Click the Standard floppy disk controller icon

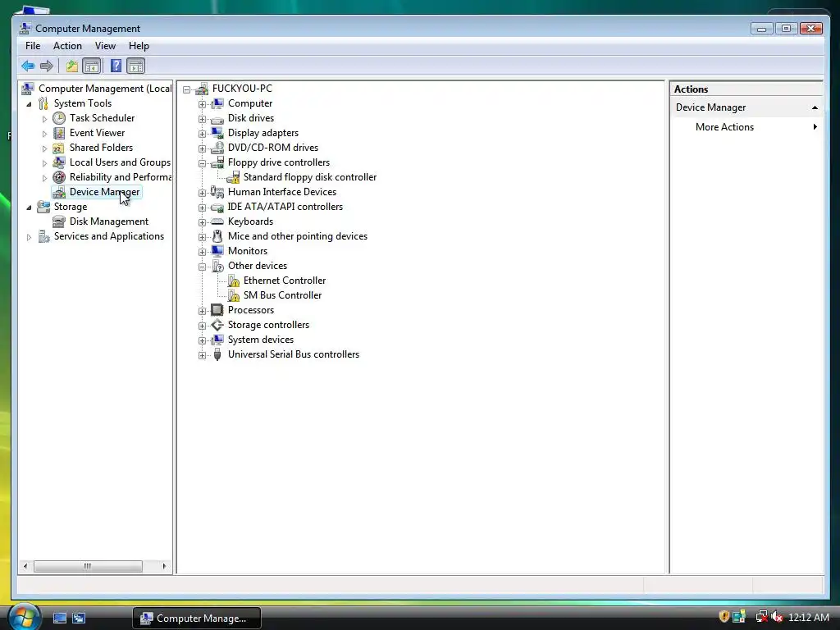point(233,177)
